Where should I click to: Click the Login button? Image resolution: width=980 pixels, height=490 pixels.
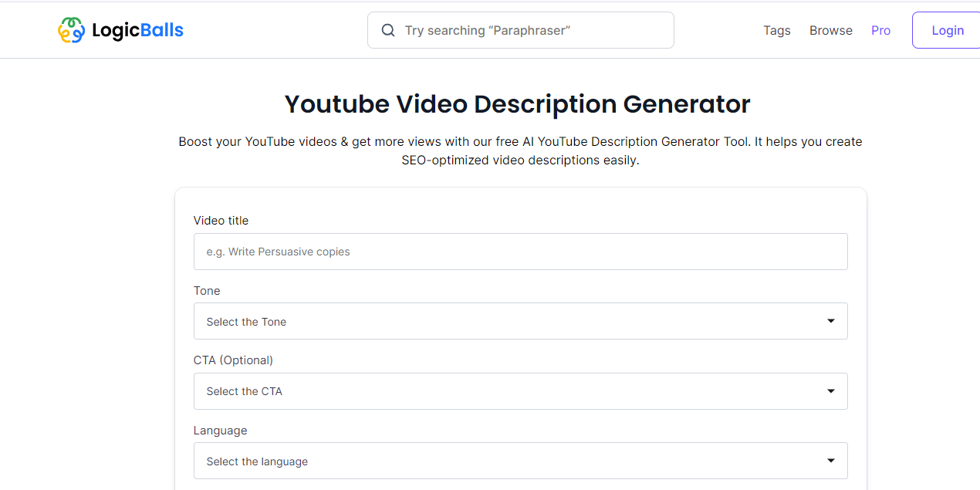pos(947,30)
